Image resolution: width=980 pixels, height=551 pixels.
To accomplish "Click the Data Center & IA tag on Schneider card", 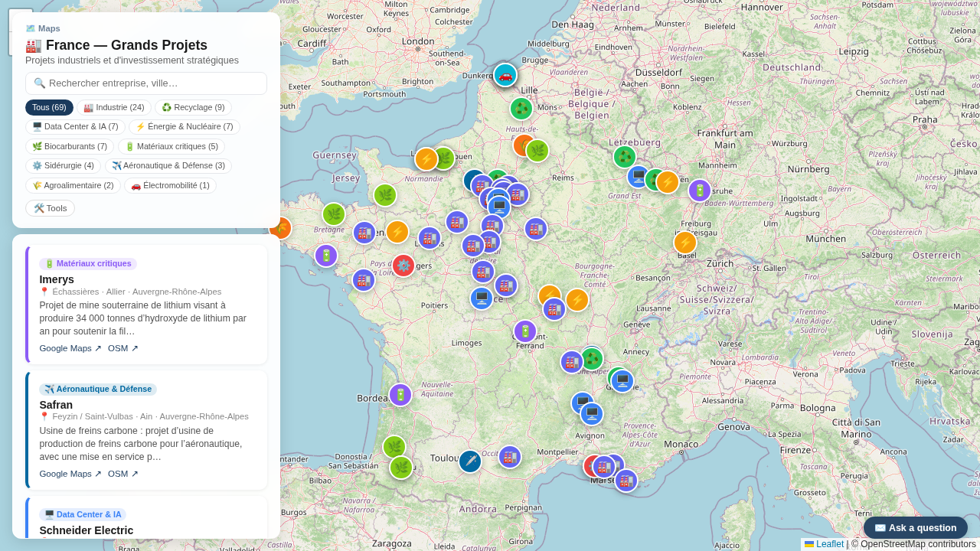I will (83, 514).
